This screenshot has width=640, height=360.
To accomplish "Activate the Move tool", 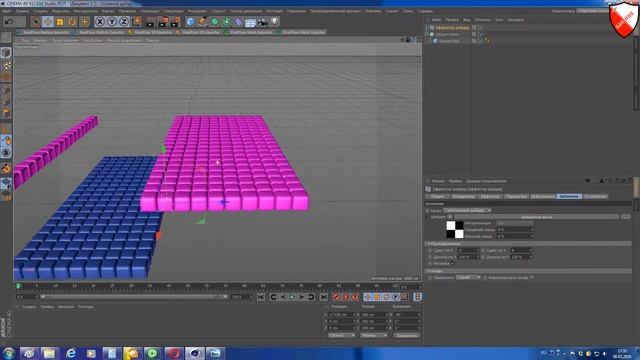I will [x=48, y=21].
